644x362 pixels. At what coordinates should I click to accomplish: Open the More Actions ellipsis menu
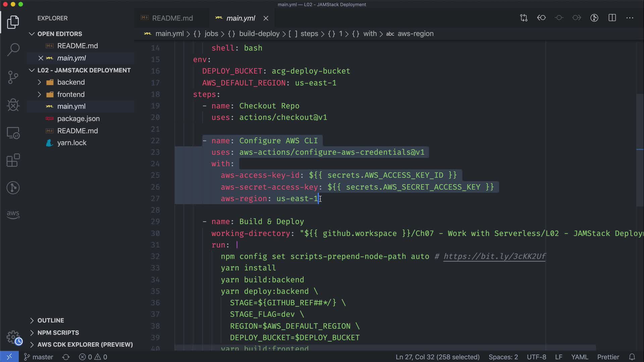[x=630, y=18]
